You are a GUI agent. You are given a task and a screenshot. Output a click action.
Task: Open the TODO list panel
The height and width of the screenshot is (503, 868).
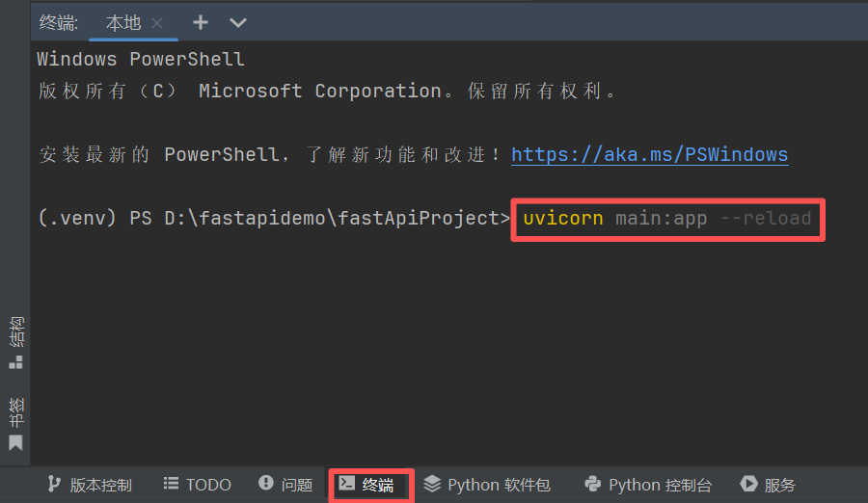[x=197, y=485]
